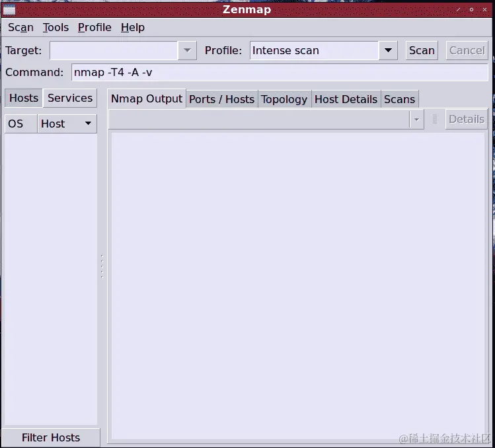Click the Target input field

pyautogui.click(x=114, y=50)
